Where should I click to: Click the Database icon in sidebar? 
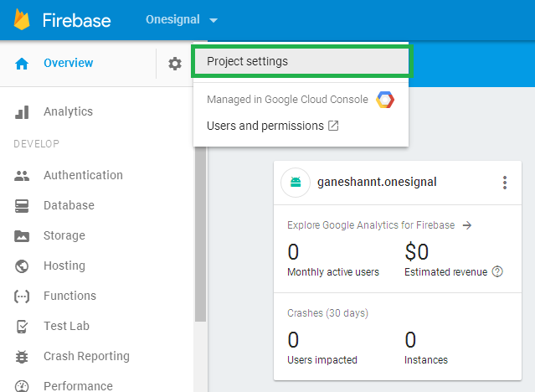(x=23, y=206)
